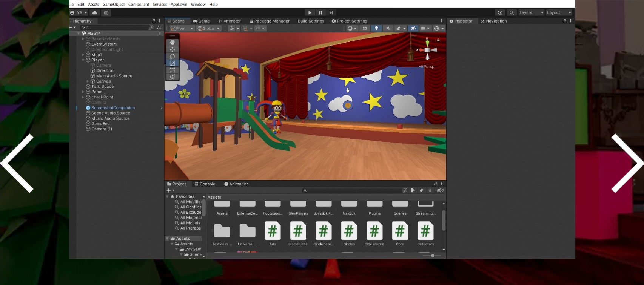Open draw mode shading dropdown
Viewport: 644px width, 285px height.
pos(352,28)
